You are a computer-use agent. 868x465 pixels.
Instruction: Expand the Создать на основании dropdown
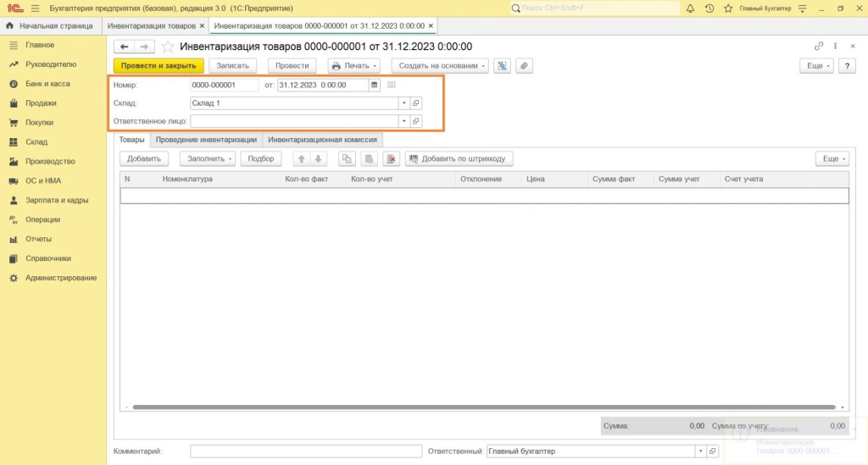click(x=440, y=65)
